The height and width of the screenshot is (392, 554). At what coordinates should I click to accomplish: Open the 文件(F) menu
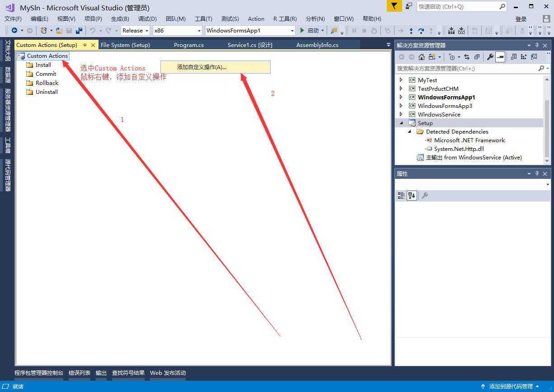[x=13, y=19]
